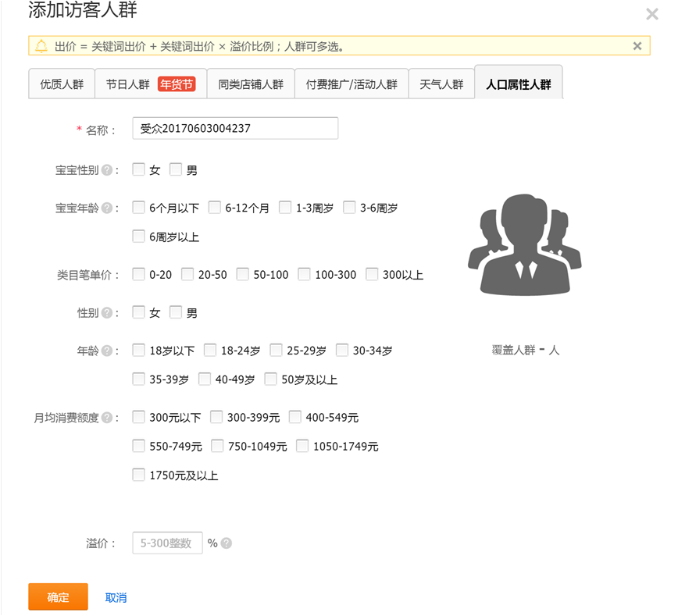Click the 取消 link
This screenshot has width=678, height=616.
tap(116, 597)
